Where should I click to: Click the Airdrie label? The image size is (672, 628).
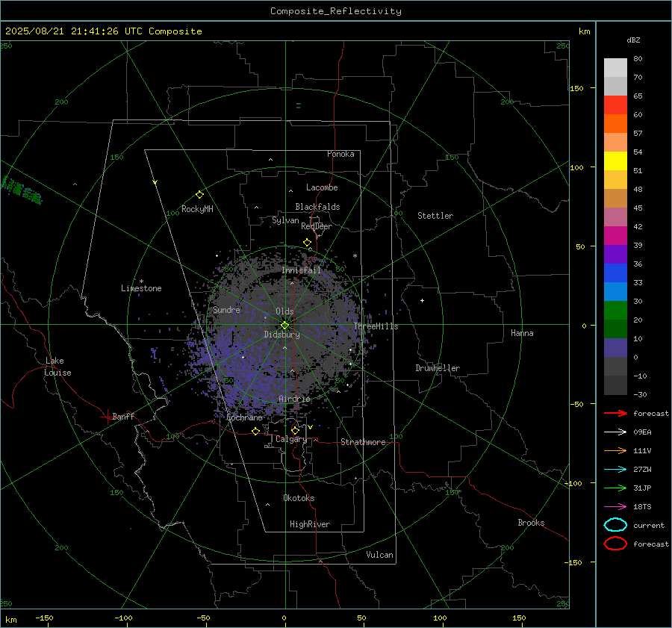tap(294, 399)
